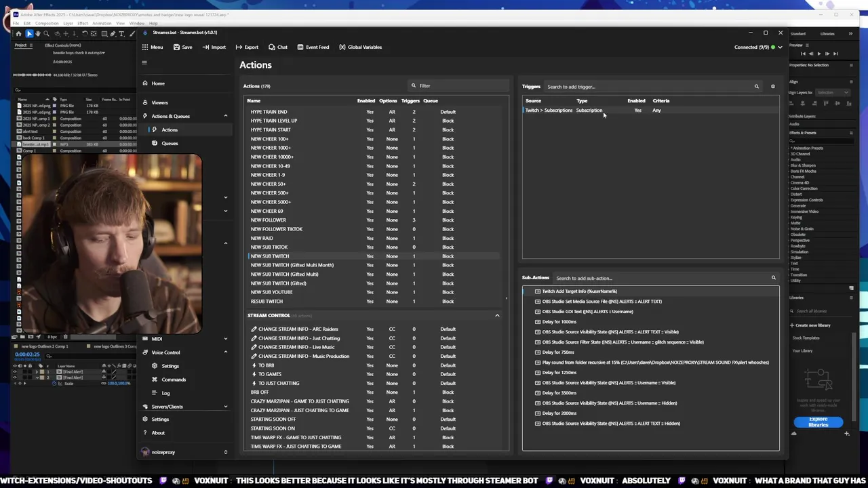
Task: Collapse the Actions & Queues section
Action: tap(226, 116)
